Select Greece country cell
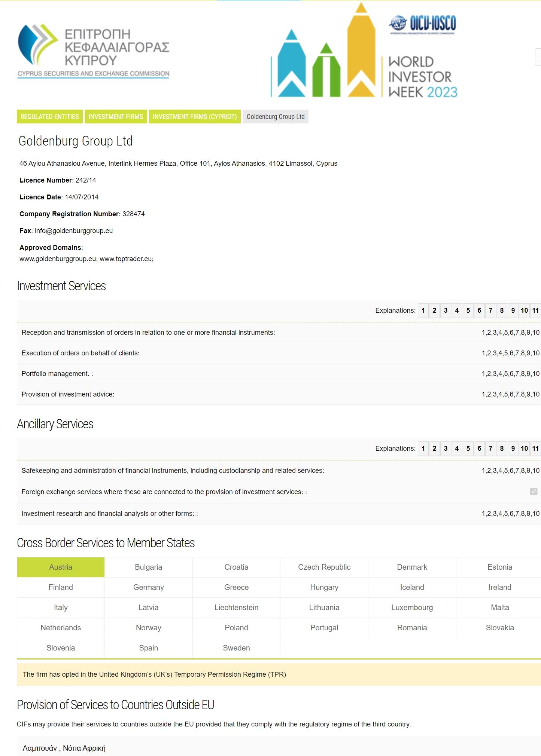This screenshot has width=541, height=756. click(x=236, y=587)
